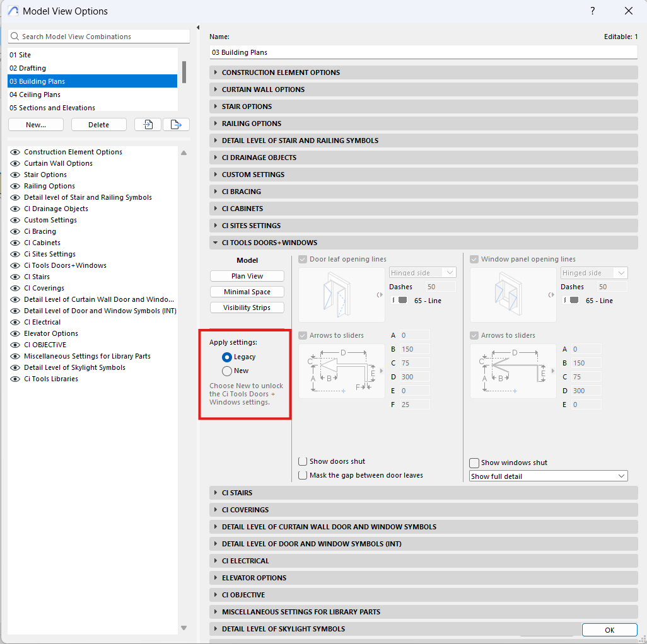647x644 pixels.
Task: Click the help question mark icon
Action: point(593,11)
